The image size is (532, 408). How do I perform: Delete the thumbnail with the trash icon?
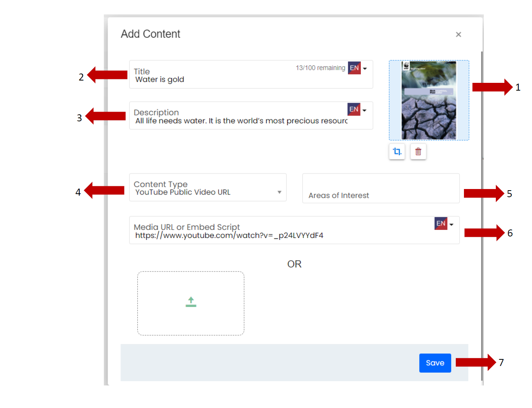point(418,151)
